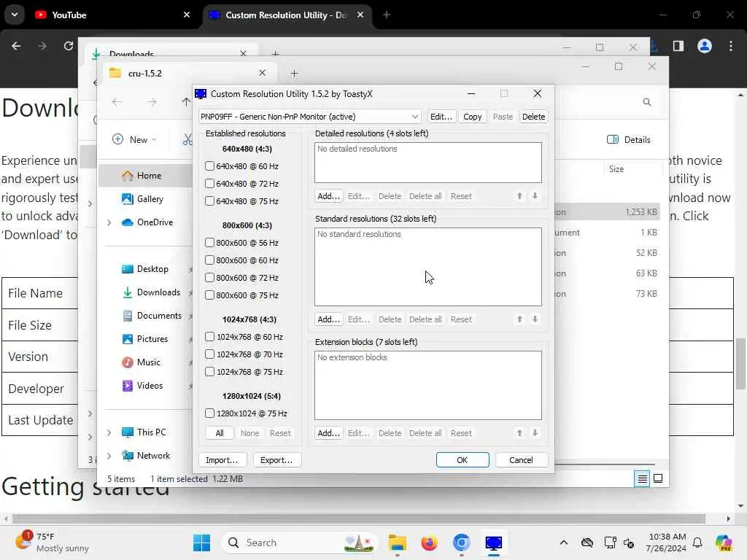The height and width of the screenshot is (560, 747).
Task: Check 640x480 @ 72 Hz
Action: pyautogui.click(x=209, y=184)
